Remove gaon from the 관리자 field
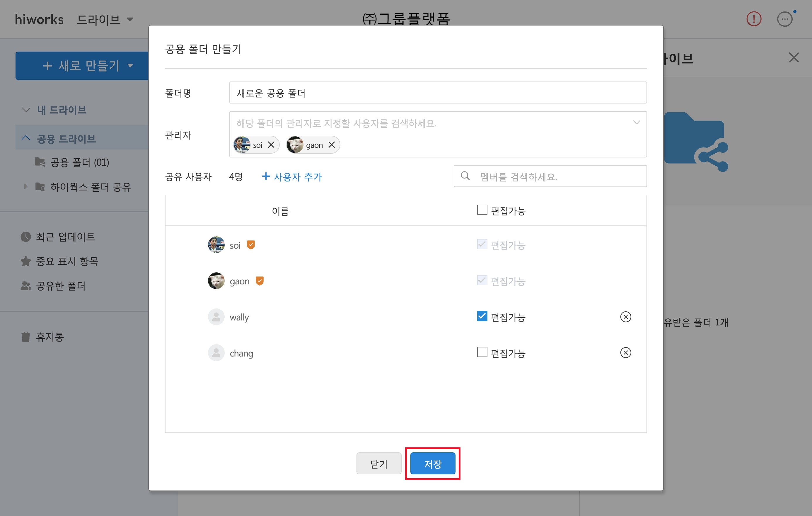Viewport: 812px width, 516px height. click(332, 145)
